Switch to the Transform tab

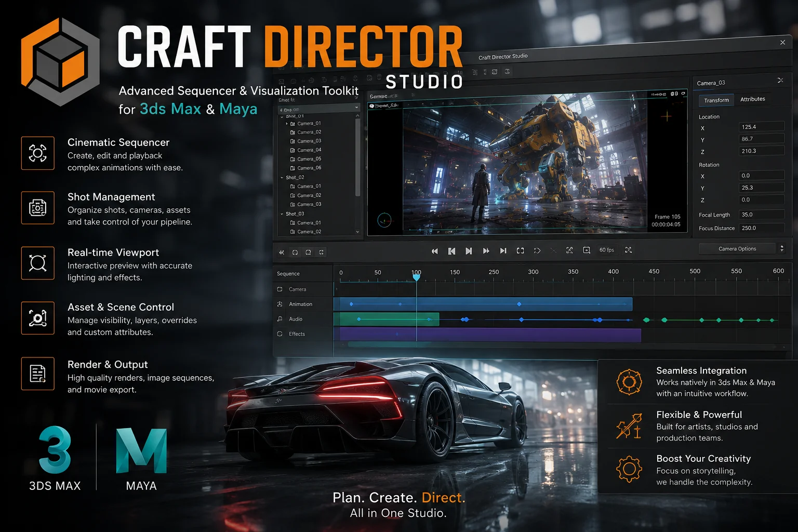[716, 100]
